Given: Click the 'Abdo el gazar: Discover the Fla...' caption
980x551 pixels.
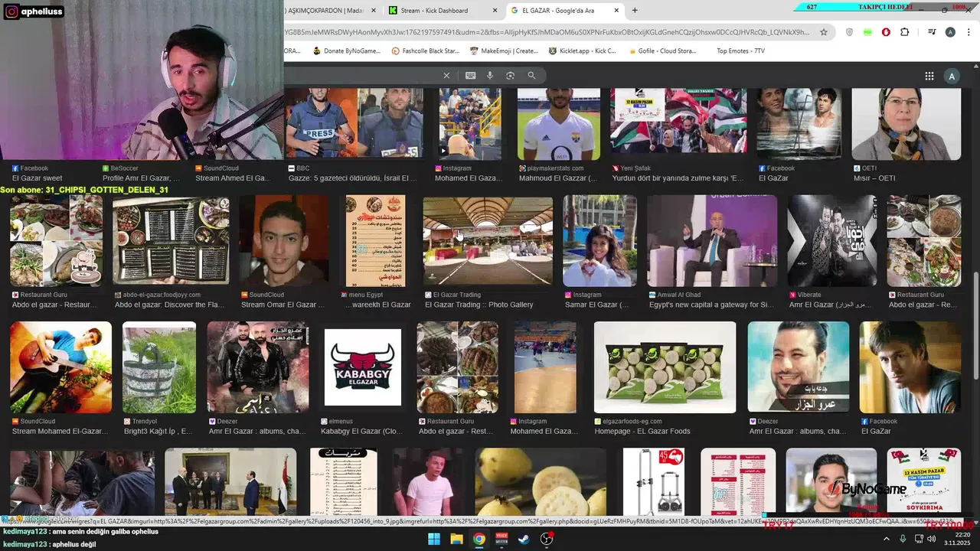Looking at the screenshot, I should [x=169, y=305].
